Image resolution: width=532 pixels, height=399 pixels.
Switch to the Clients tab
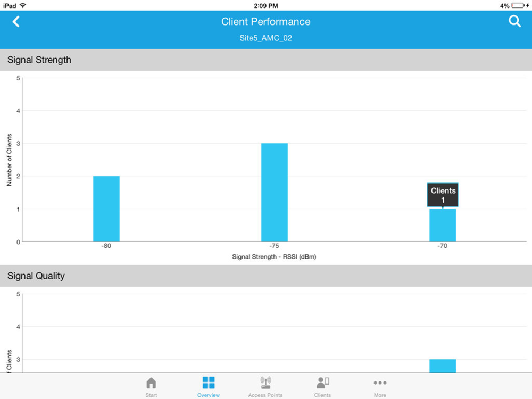322,387
